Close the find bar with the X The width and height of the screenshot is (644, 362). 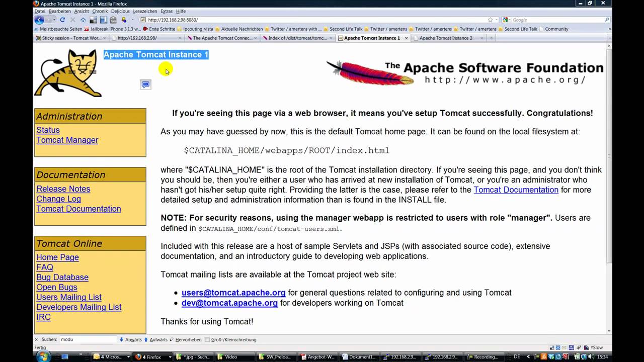(x=36, y=339)
